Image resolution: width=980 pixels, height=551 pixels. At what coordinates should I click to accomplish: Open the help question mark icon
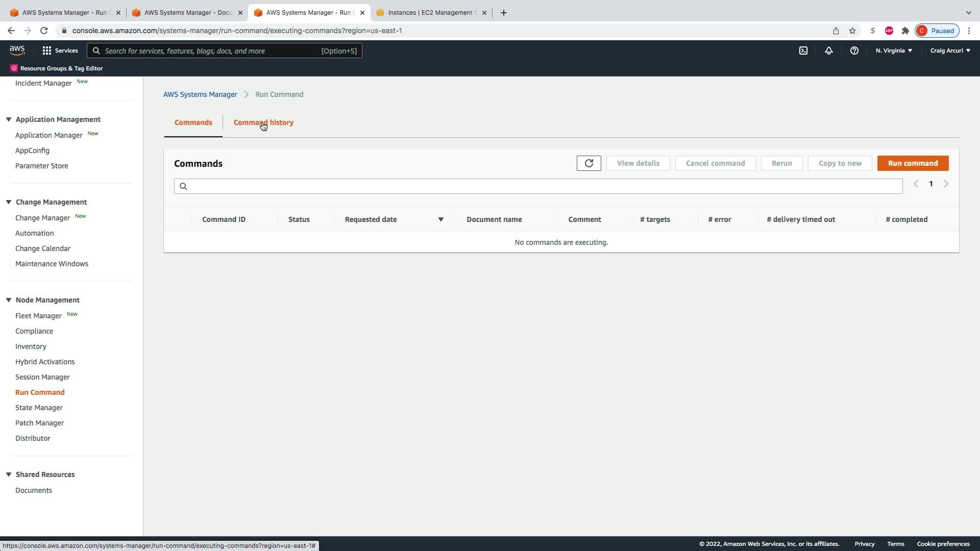pos(854,51)
